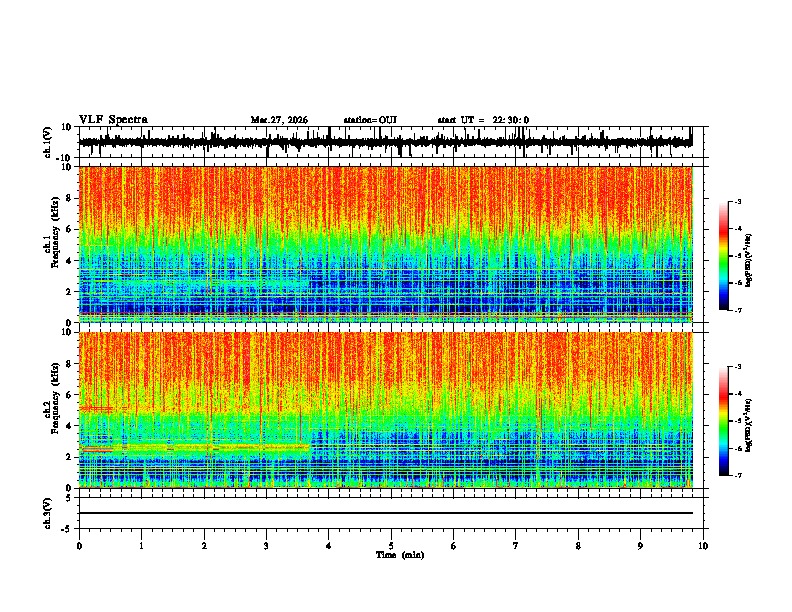Click the 'ch.1(V)' waveform axis label
792x612 pixels.
48,142
